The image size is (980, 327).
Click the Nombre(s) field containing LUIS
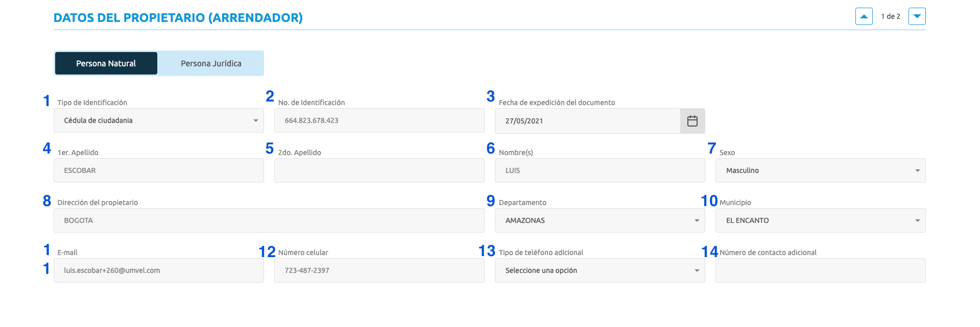[x=600, y=170]
